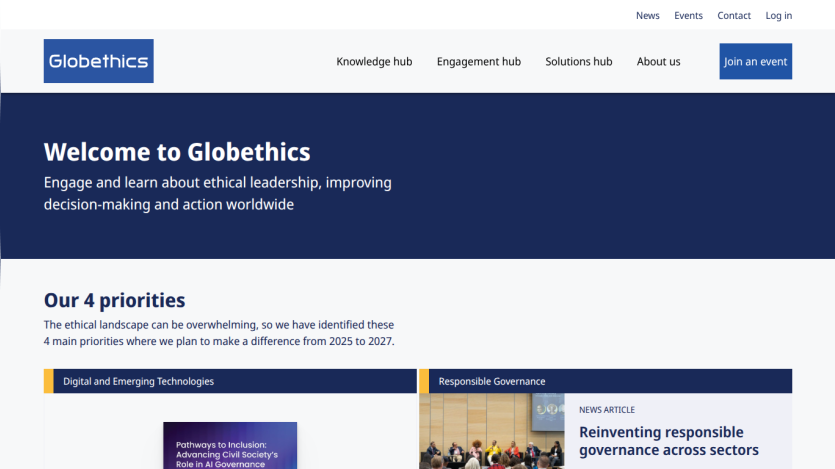
Task: Click the Our 4 priorities heading
Action: pyautogui.click(x=114, y=300)
